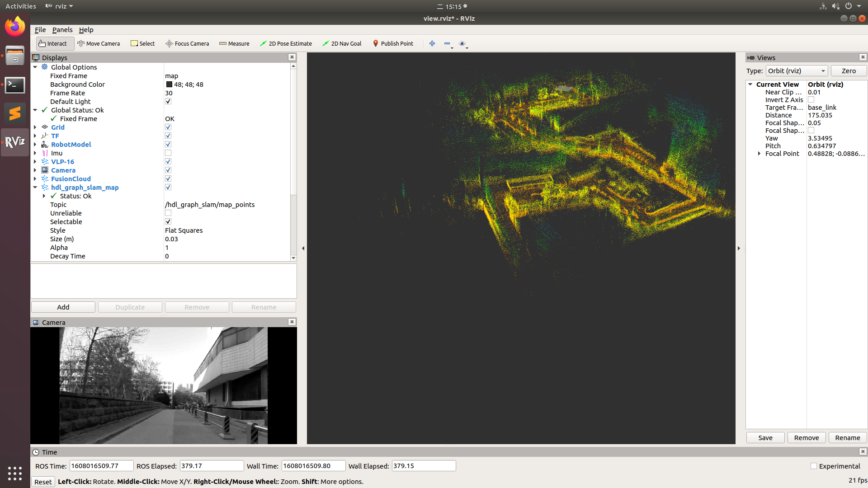Open the Activities overview
868x488 pixels.
click(21, 6)
